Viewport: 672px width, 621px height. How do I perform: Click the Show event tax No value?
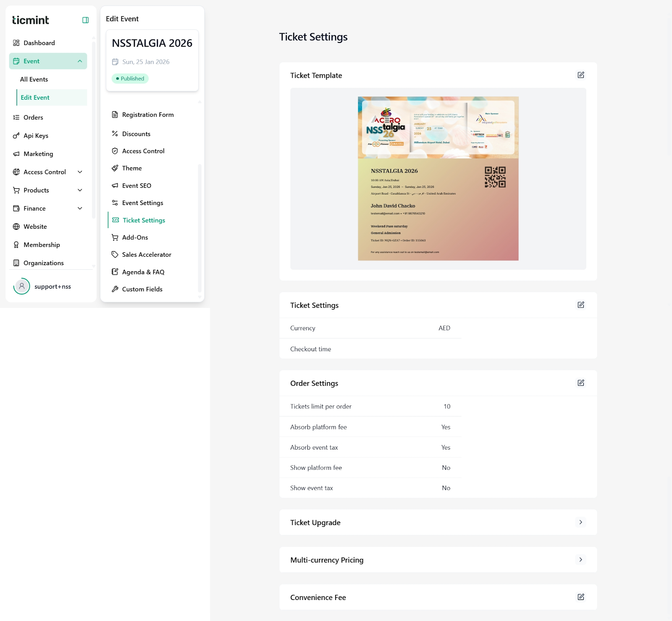pos(446,488)
